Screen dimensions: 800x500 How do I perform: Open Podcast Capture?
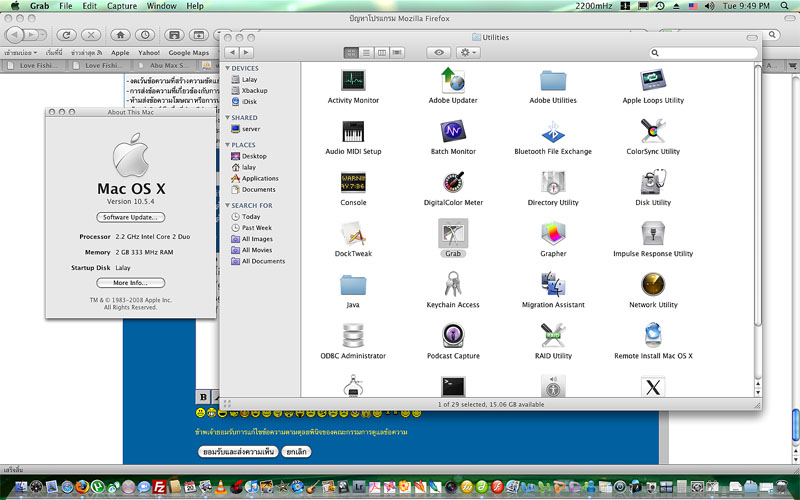click(453, 336)
